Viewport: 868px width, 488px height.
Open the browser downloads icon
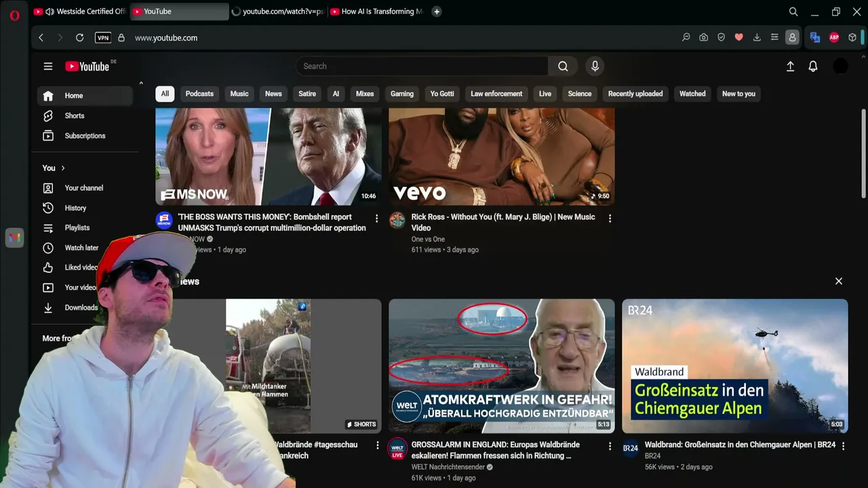click(757, 38)
